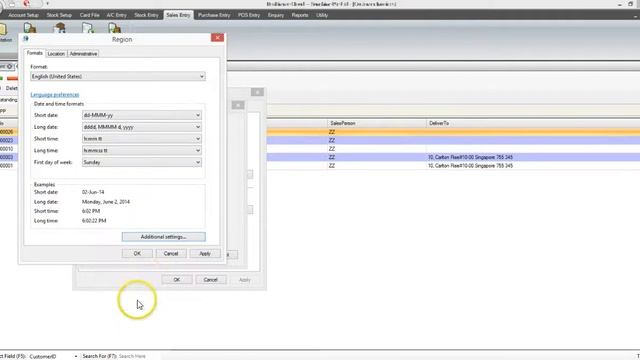Viewport: 640px width, 360px height.
Task: Click OK in the Region dialog
Action: click(137, 253)
